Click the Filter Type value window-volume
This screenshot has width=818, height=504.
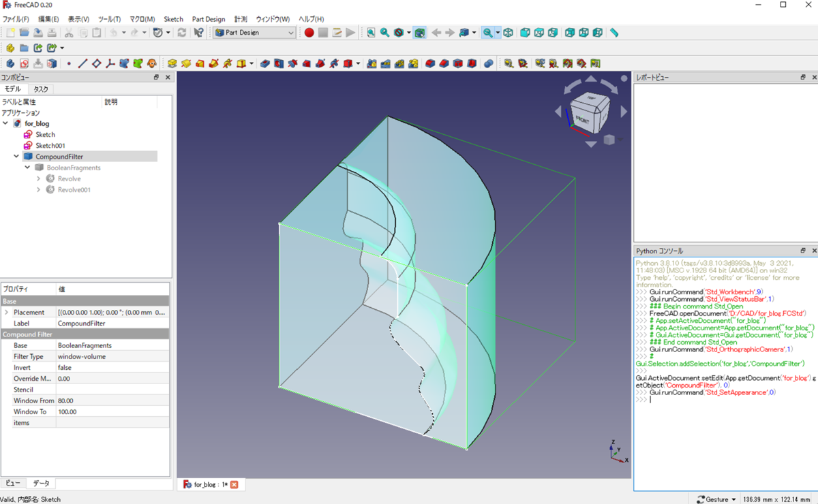tap(112, 356)
